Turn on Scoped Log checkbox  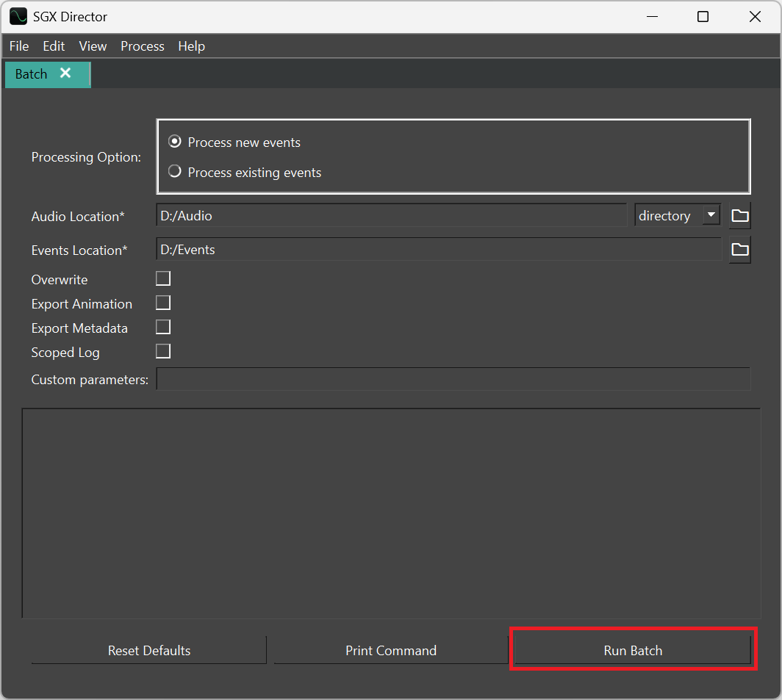(163, 352)
